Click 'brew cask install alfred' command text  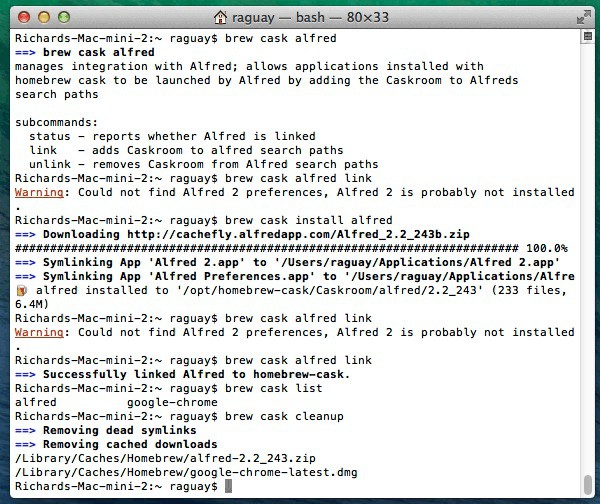point(309,220)
